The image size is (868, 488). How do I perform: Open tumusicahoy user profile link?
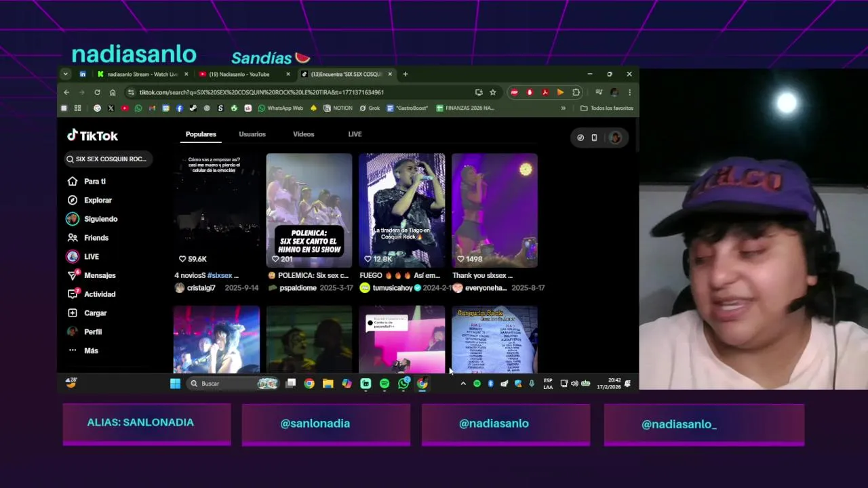tap(393, 288)
